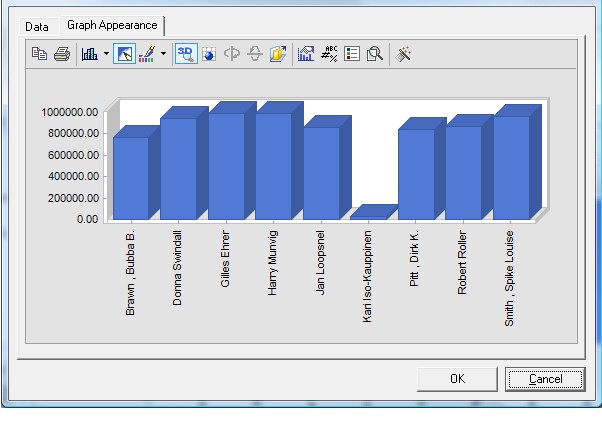Click the Jan Loopsnel axis label

[x=320, y=262]
